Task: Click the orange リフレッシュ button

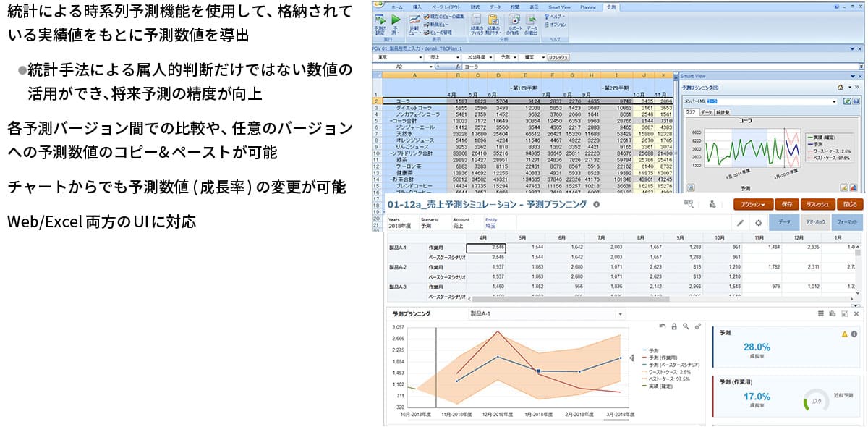Action: (820, 205)
